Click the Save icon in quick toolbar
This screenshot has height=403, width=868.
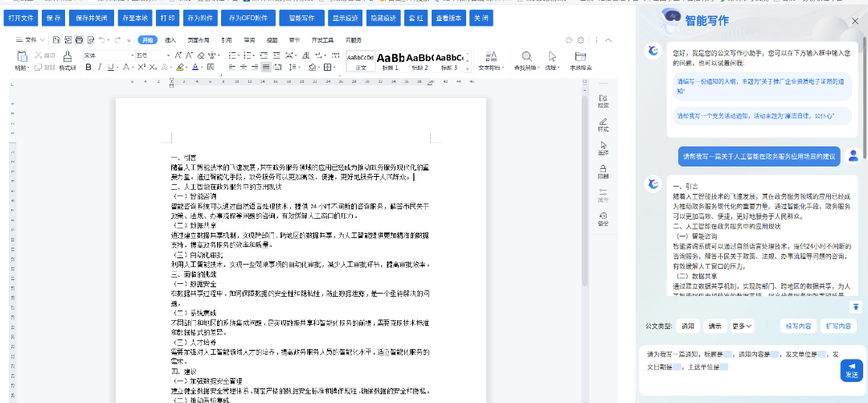56,40
